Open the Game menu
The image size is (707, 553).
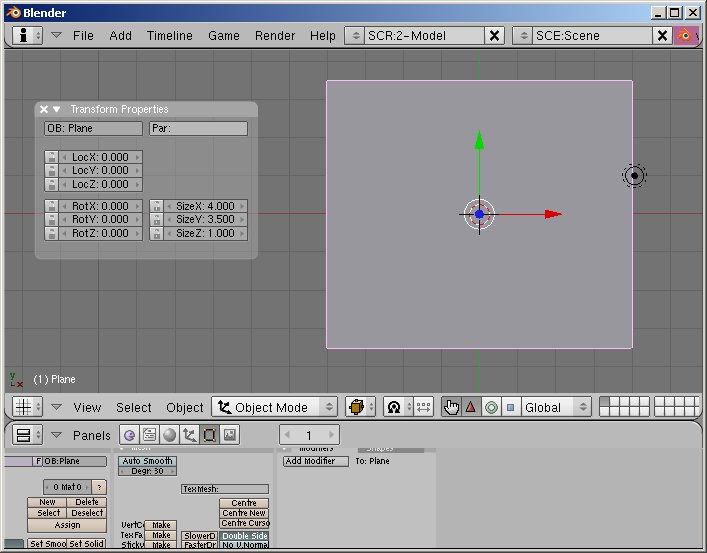click(x=224, y=36)
